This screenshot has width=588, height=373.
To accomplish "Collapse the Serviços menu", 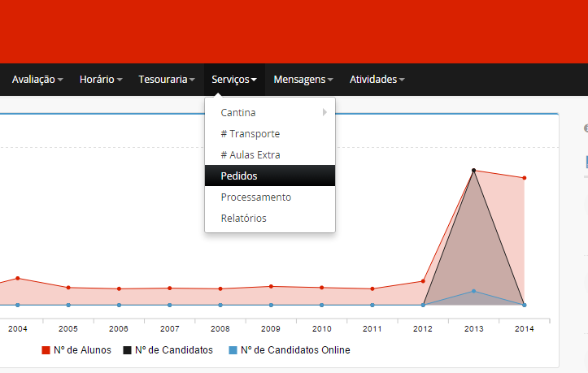I will click(x=234, y=80).
